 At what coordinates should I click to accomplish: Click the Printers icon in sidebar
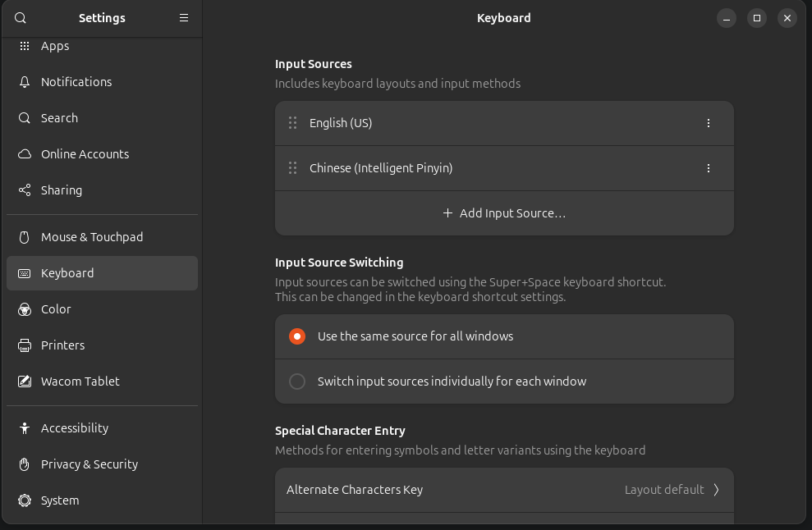[x=25, y=345]
